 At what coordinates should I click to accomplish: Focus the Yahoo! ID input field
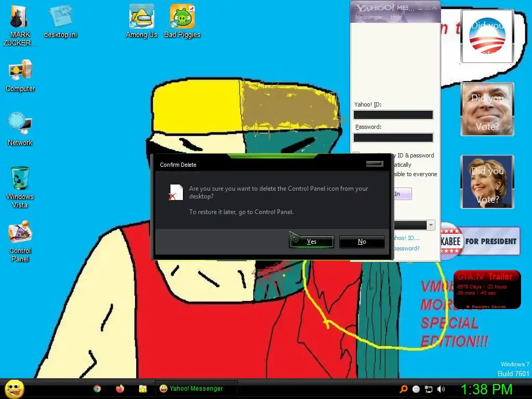(x=393, y=115)
